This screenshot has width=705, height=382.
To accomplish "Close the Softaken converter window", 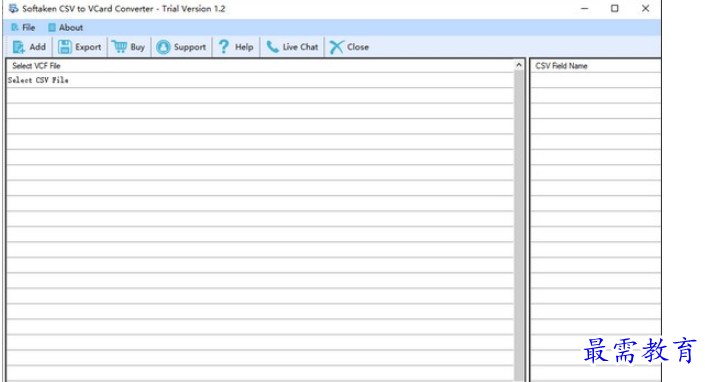I will tap(645, 9).
